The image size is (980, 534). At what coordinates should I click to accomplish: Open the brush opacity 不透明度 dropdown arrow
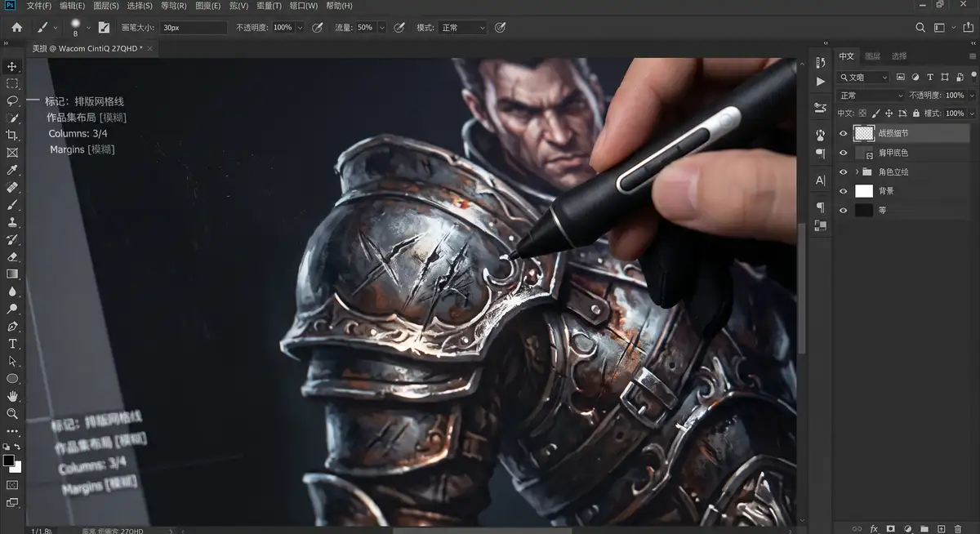300,28
